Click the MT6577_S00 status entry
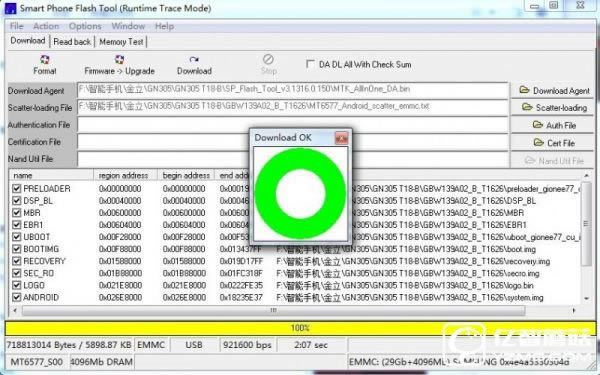The image size is (600, 375). tap(37, 362)
